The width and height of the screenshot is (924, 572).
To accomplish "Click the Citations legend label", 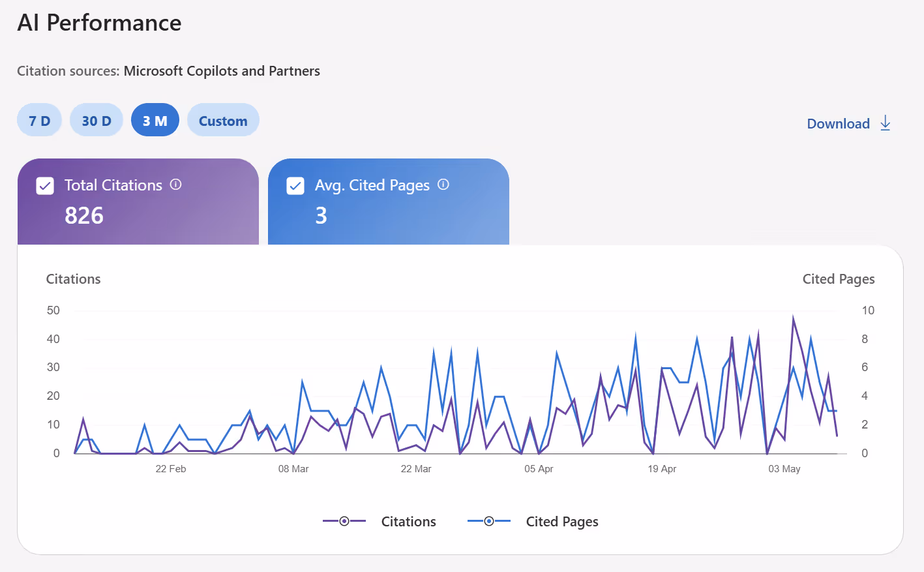I will pos(409,522).
